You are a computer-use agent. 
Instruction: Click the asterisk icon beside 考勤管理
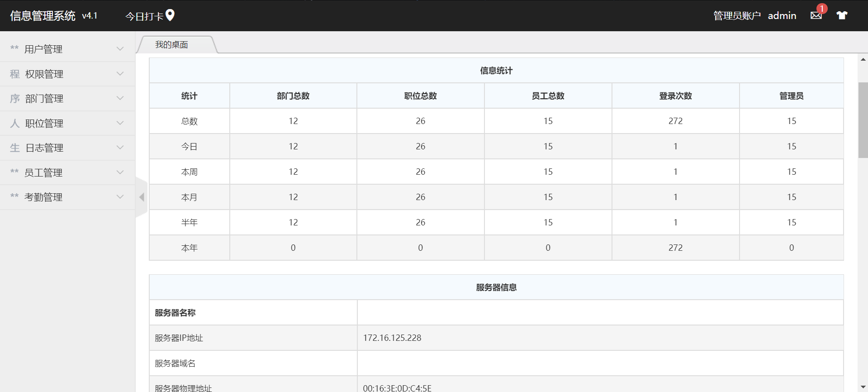[x=14, y=196]
